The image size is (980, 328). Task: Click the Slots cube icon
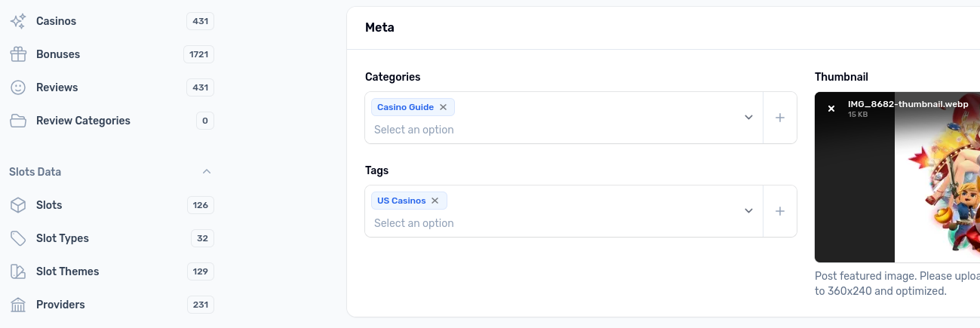click(18, 205)
